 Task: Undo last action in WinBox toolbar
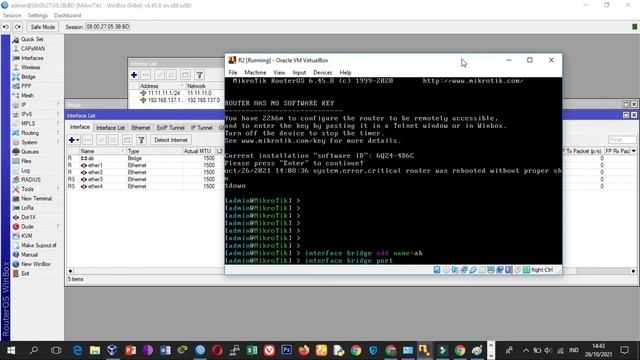[6, 27]
